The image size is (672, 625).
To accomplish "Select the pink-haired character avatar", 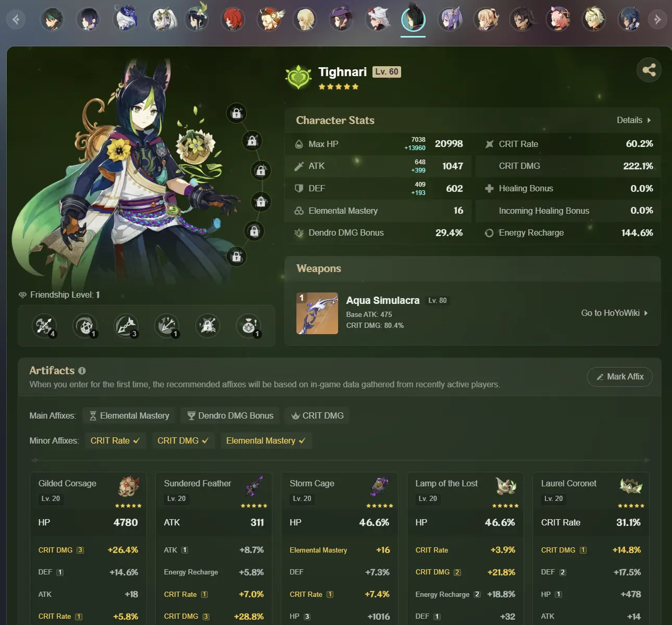I will tap(558, 19).
